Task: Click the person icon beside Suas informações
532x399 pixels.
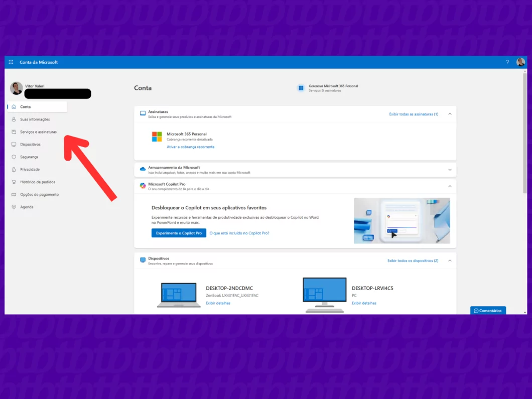Action: pyautogui.click(x=14, y=119)
